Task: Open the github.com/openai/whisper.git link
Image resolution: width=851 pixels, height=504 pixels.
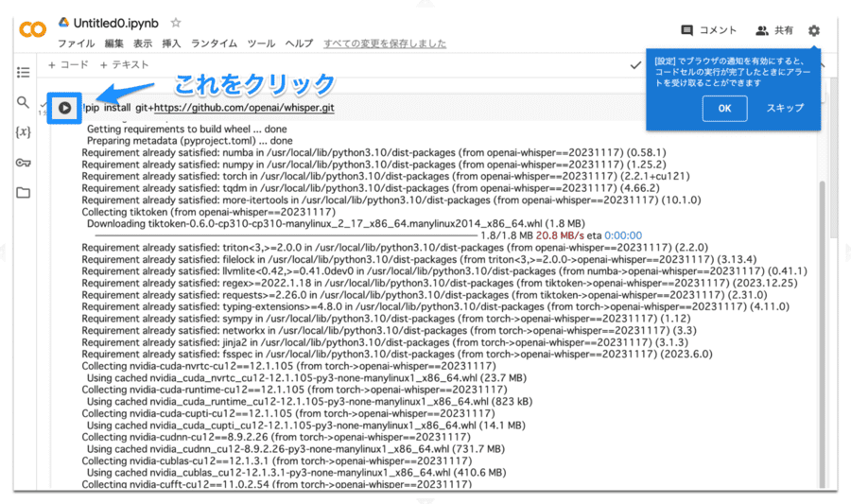Action: click(244, 108)
